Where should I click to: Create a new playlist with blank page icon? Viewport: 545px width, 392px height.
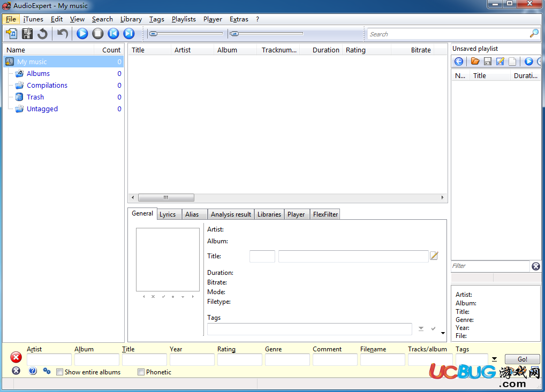512,62
